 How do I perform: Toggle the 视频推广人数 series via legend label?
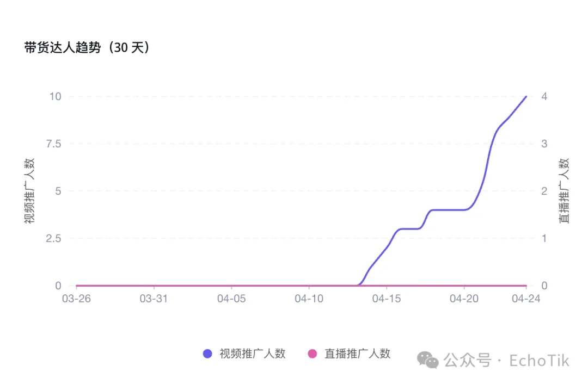tap(252, 354)
